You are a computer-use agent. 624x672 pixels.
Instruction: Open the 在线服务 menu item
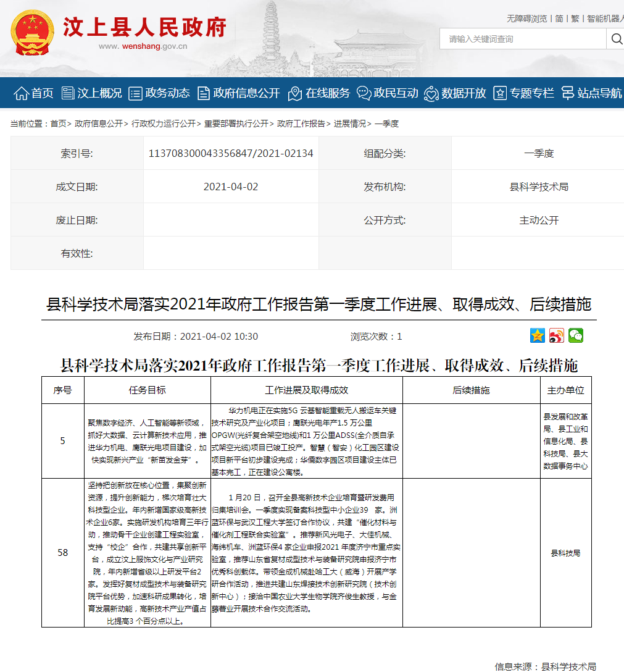pyautogui.click(x=328, y=93)
